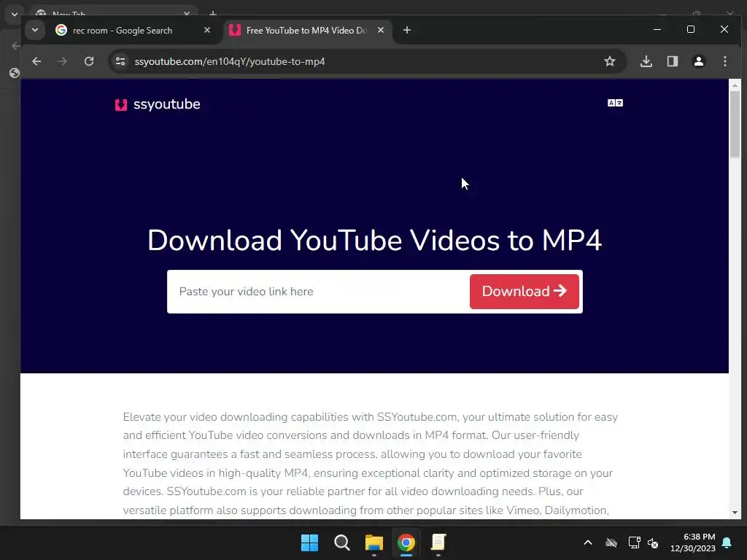Open the notepad-style taskbar app icon
The width and height of the screenshot is (747, 560).
(x=438, y=542)
